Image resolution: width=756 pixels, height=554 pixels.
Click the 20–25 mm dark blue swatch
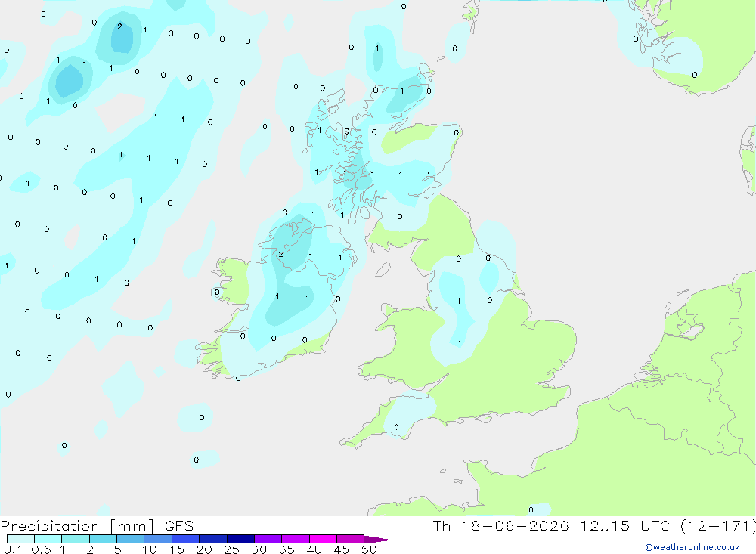pyautogui.click(x=212, y=539)
